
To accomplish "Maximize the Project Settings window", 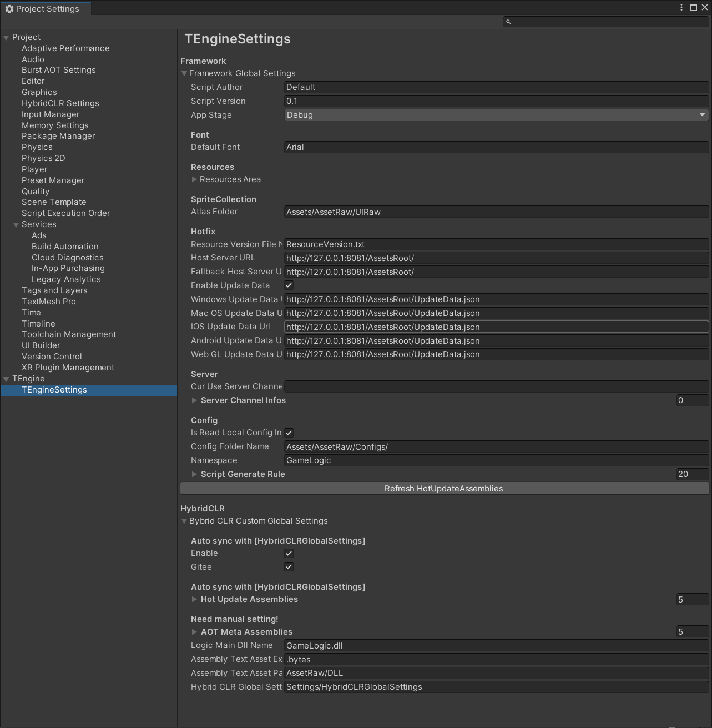I will pyautogui.click(x=694, y=7).
